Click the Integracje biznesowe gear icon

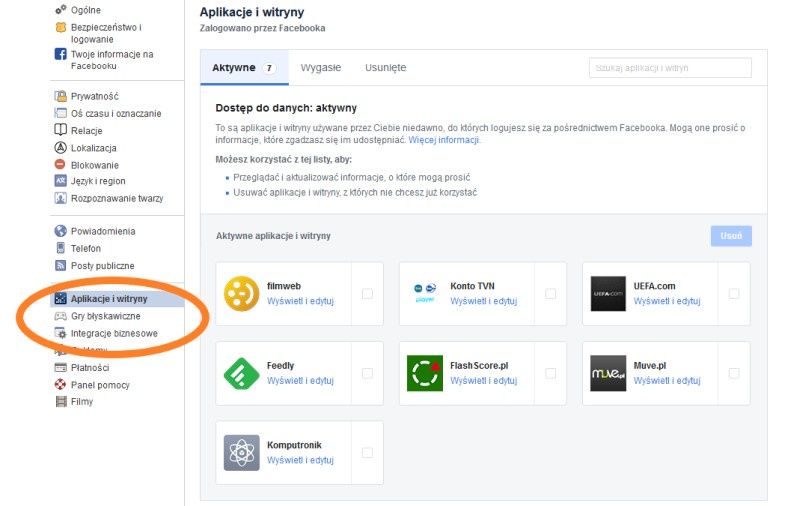[x=61, y=333]
